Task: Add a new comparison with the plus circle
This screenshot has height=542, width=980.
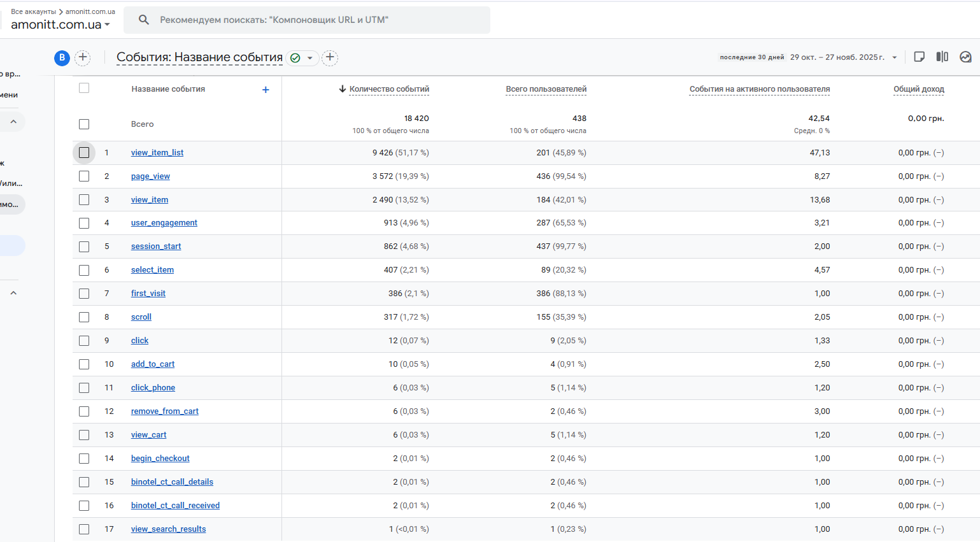Action: (x=83, y=58)
